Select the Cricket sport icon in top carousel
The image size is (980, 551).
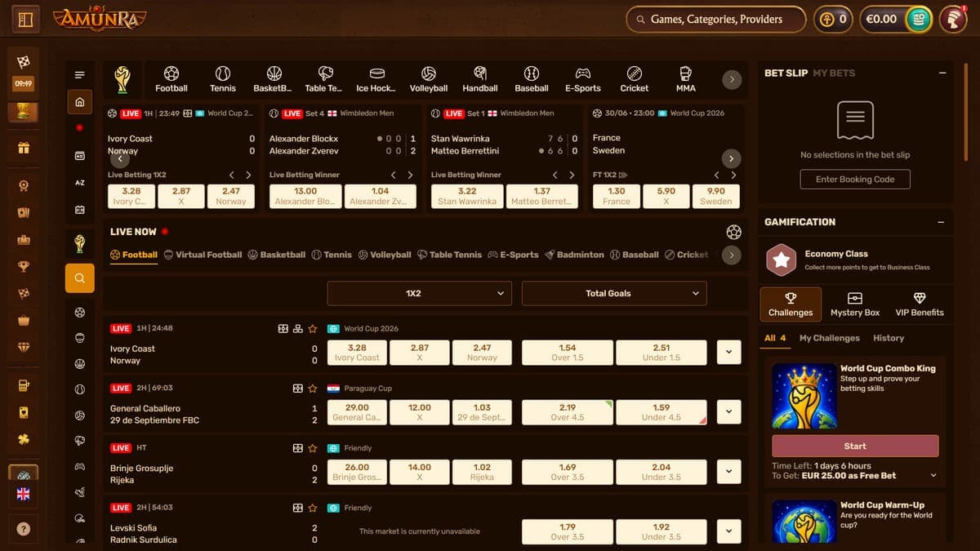(635, 79)
